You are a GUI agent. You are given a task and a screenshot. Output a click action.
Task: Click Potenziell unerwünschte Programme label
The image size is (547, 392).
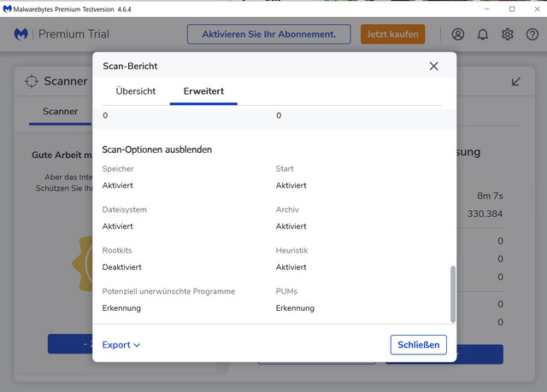coord(168,291)
